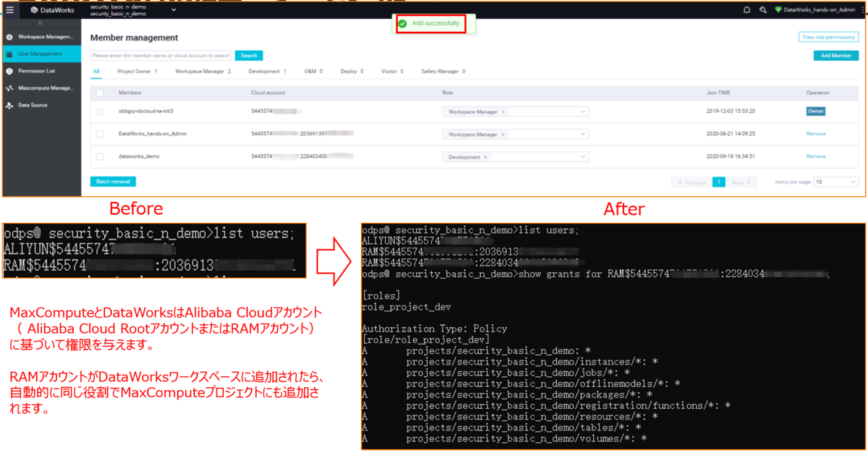The image size is (868, 453).
Task: Expand the role dropdown for dataworks_demo
Action: (583, 156)
